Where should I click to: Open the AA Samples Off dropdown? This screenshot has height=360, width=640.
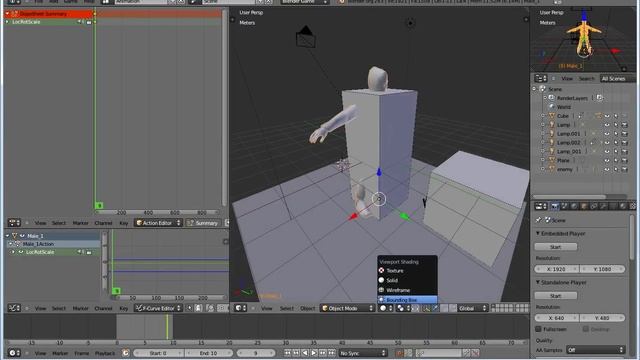[x=596, y=350]
